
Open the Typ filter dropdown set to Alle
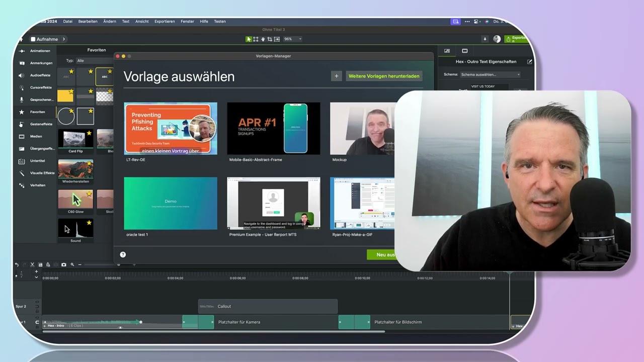[94, 61]
